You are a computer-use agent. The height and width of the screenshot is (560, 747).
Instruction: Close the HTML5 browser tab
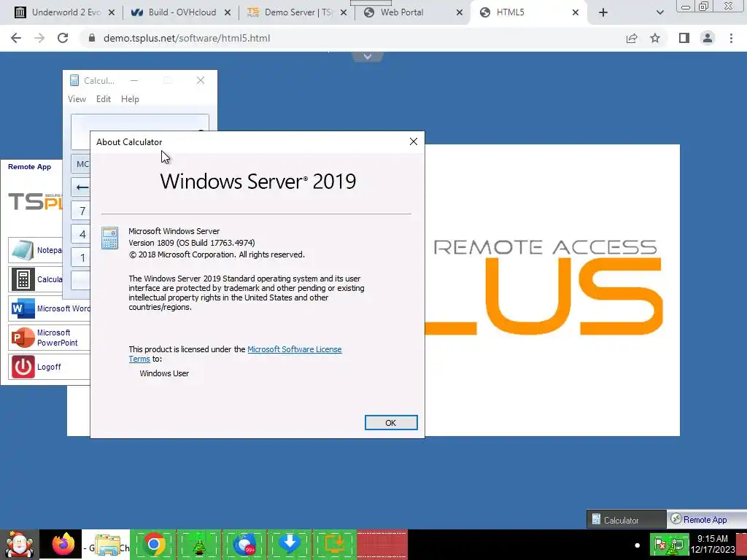575,12
